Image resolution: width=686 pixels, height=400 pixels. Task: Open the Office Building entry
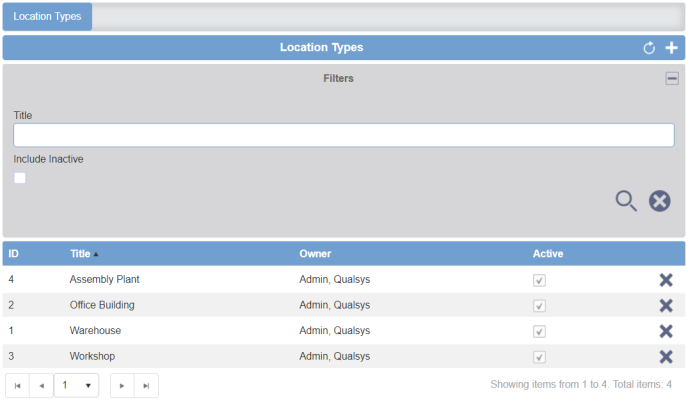coord(102,305)
